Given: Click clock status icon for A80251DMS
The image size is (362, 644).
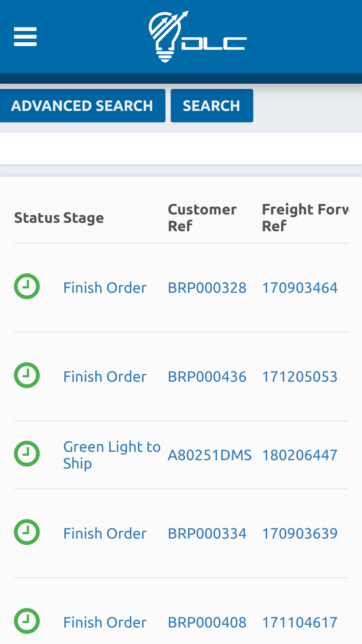Looking at the screenshot, I should coord(27,453).
